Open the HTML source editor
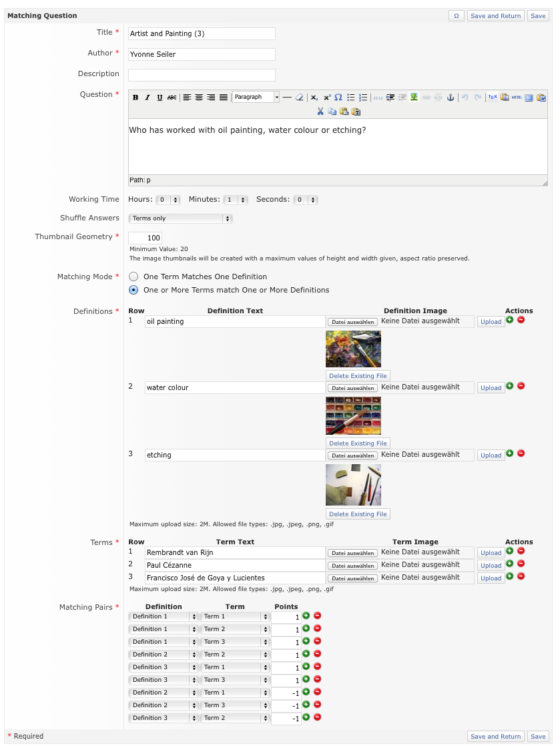560x750 pixels. (x=517, y=98)
